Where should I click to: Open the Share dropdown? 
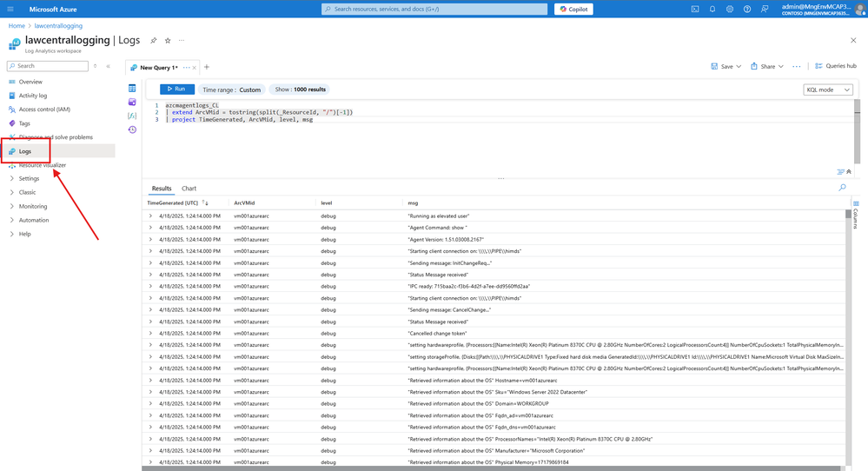coord(767,66)
